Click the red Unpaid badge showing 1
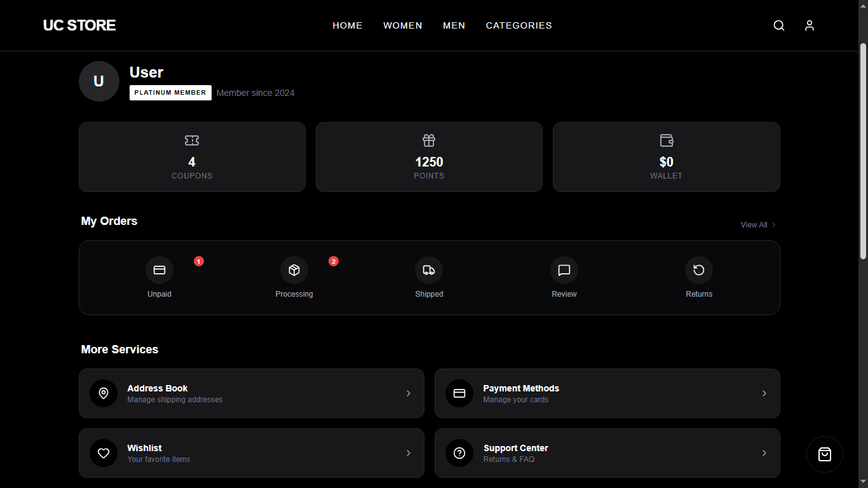This screenshot has height=488, width=868. (199, 261)
